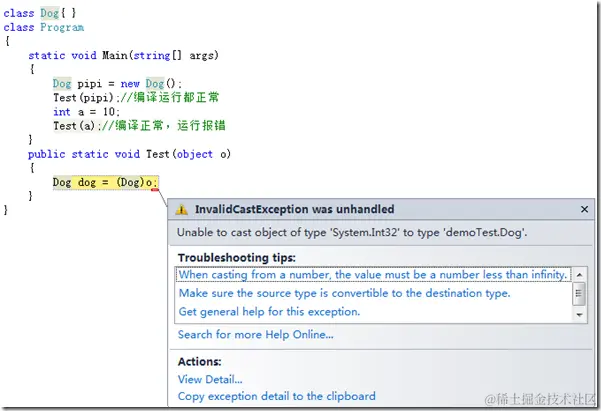This screenshot has height=411, width=601.
Task: Close the InvalidCastException dialog
Action: [584, 209]
